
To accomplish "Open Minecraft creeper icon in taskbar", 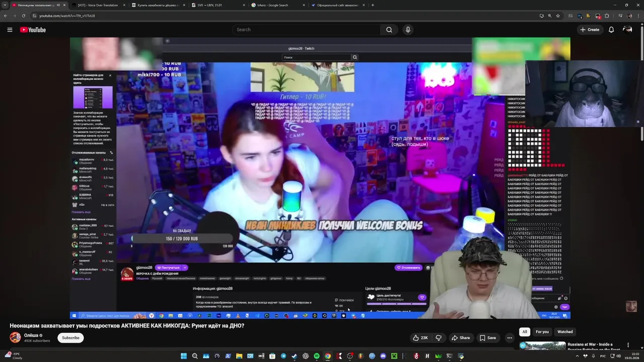I will click(x=394, y=356).
